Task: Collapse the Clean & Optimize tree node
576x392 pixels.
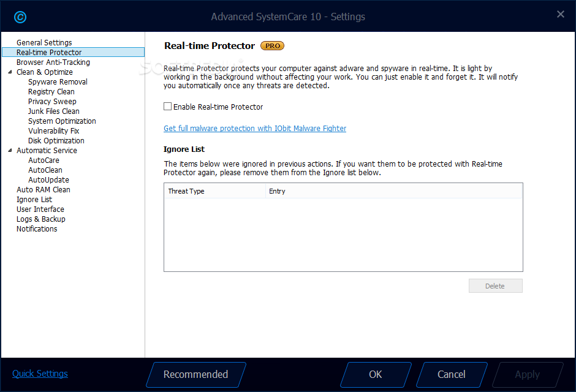Action: pos(10,72)
